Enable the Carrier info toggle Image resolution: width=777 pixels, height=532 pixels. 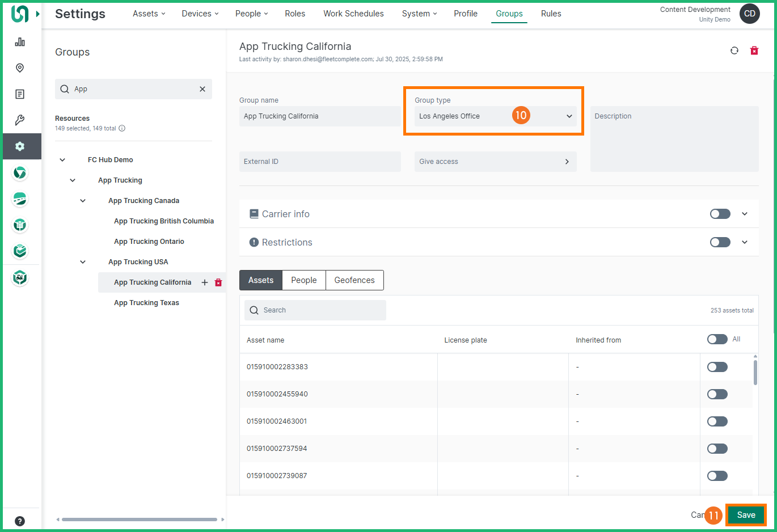pos(720,214)
